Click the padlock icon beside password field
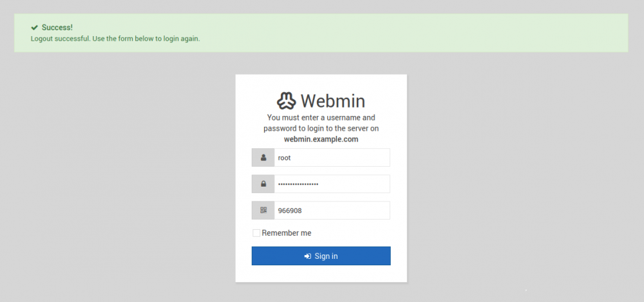Image resolution: width=644 pixels, height=302 pixels. click(263, 184)
